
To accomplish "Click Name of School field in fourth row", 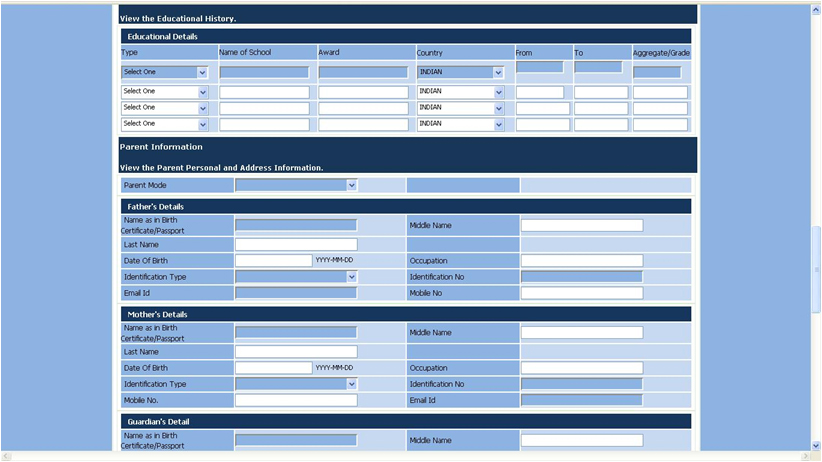I will 264,125.
